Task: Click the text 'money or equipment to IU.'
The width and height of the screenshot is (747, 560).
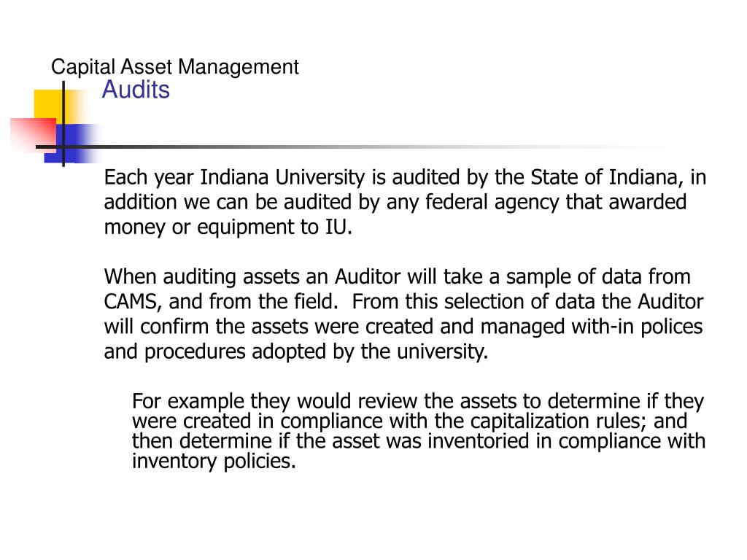Action: click(228, 227)
